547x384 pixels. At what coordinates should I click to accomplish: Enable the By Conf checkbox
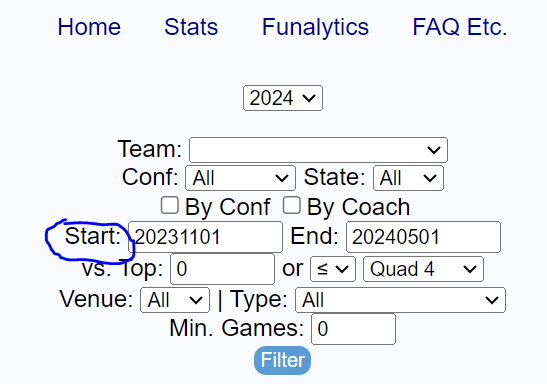tap(170, 205)
